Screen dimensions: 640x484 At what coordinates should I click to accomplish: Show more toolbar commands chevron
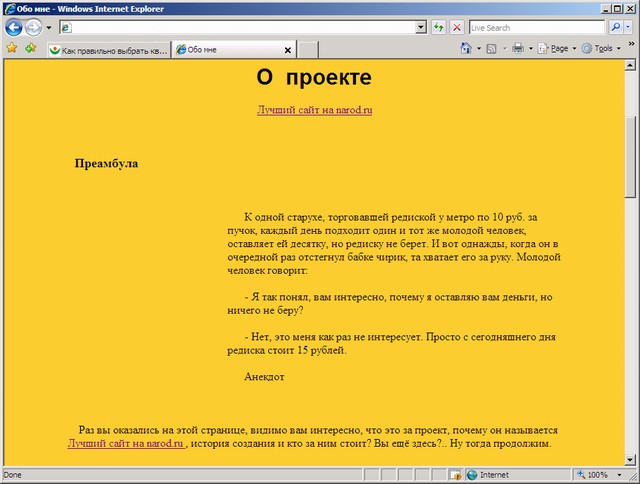(631, 44)
